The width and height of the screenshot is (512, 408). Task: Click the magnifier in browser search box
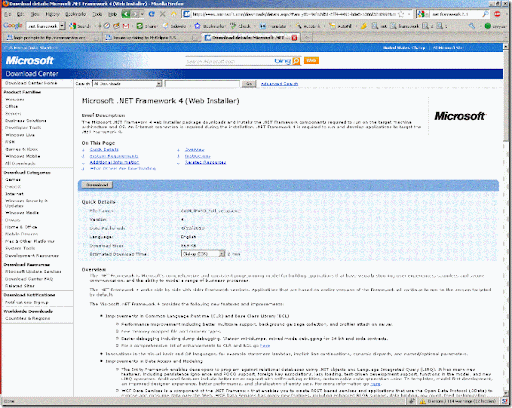[x=485, y=14]
